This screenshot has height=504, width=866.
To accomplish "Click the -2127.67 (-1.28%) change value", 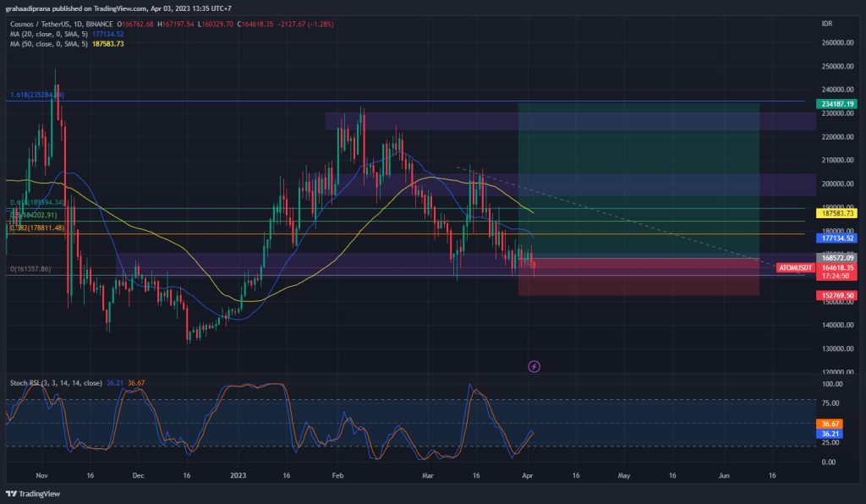I will pos(305,25).
